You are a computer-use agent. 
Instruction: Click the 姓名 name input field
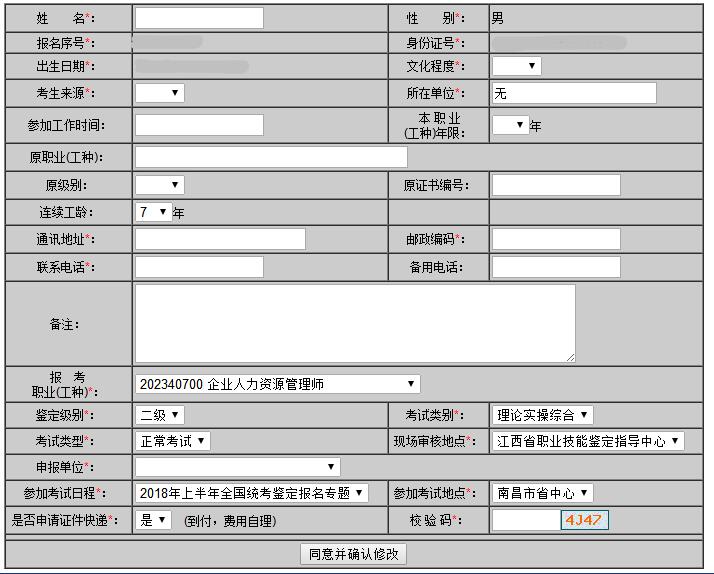pos(199,18)
